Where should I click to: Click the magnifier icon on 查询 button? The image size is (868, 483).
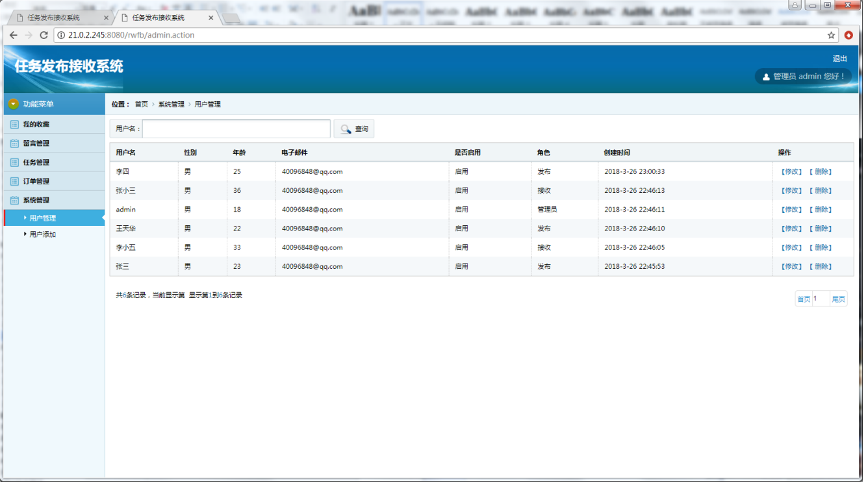(346, 129)
